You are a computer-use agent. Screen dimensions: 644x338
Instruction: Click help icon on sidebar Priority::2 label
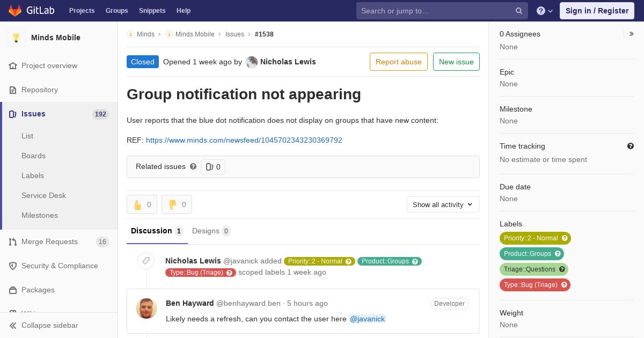click(x=565, y=238)
